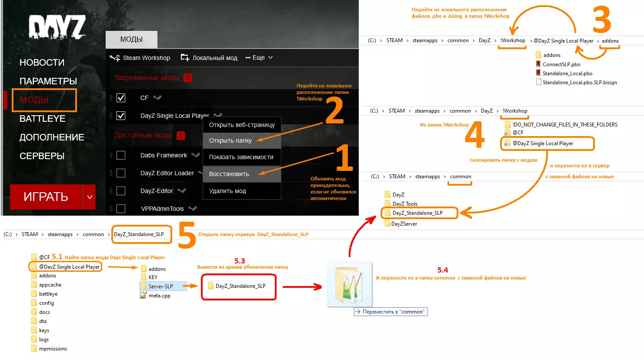Select the DayZ_Standalone_SLP folder below DayZ Tools
The image size is (644, 360).
pos(414,213)
